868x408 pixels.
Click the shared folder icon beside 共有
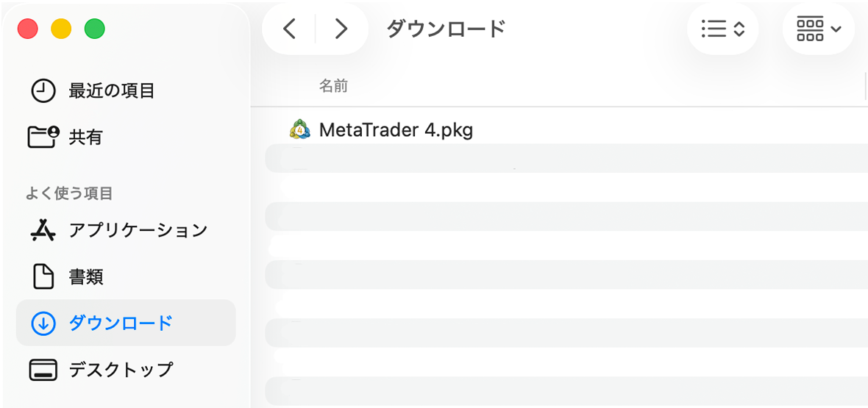click(x=43, y=137)
